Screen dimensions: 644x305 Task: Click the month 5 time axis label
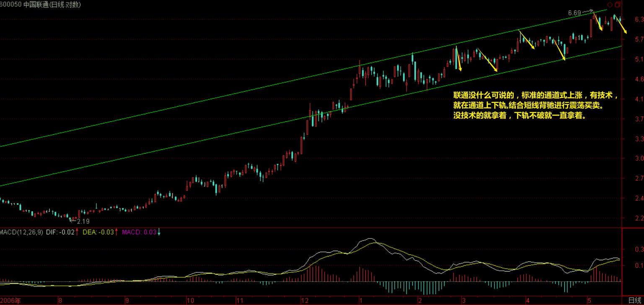point(589,300)
